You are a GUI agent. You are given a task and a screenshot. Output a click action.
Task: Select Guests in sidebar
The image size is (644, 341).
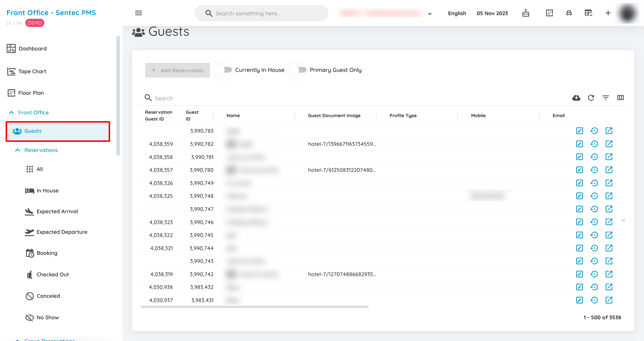point(58,131)
